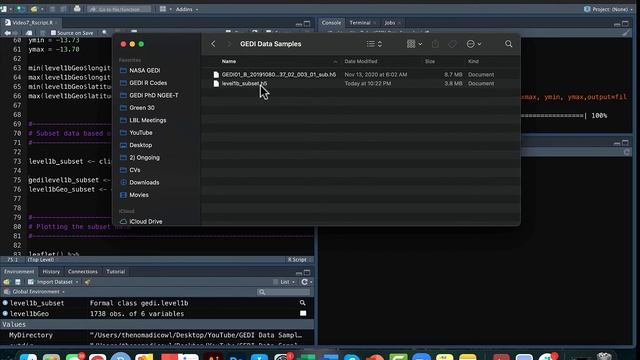Open GEDI R Codes sidebar folder
Screen dimensions: 640x360
click(148, 83)
